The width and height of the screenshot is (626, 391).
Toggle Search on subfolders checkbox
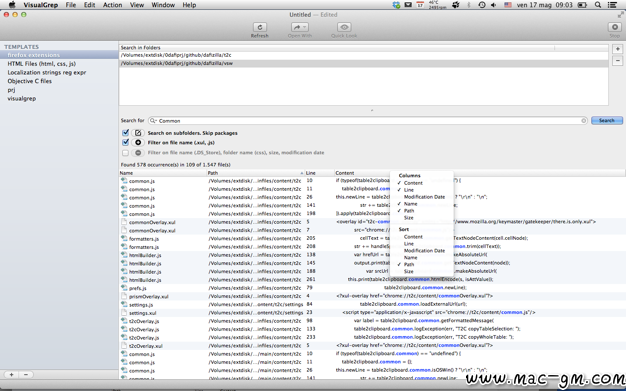point(125,133)
